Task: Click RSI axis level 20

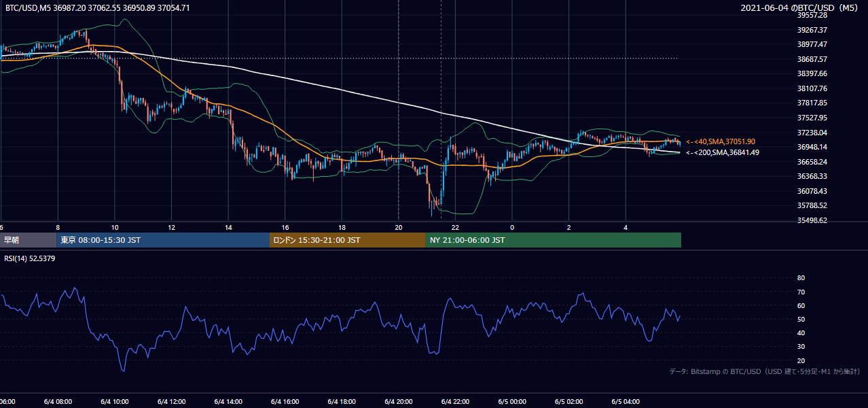Action: click(x=801, y=360)
